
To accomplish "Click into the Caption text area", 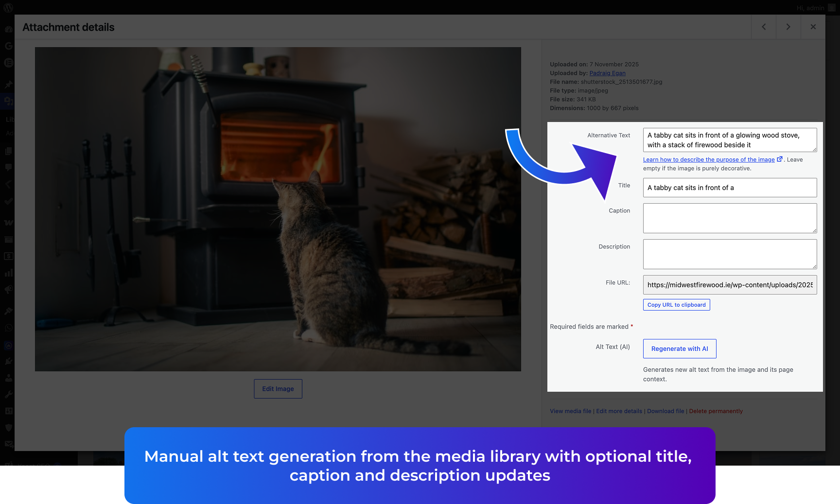I will [x=730, y=218].
